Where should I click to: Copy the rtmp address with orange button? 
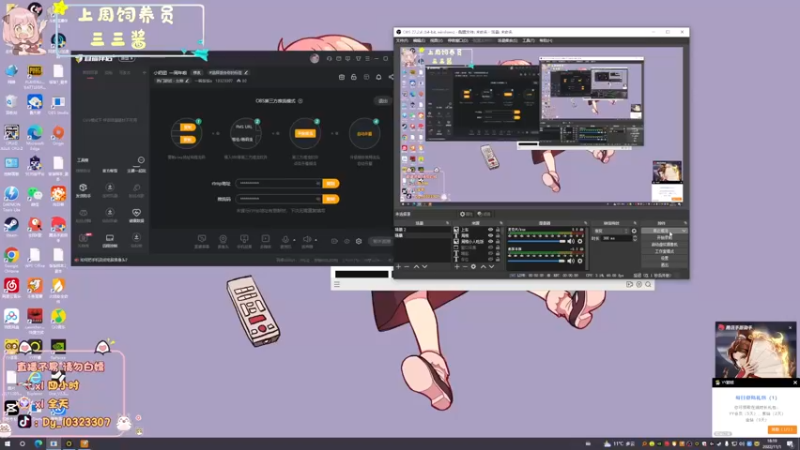[331, 183]
